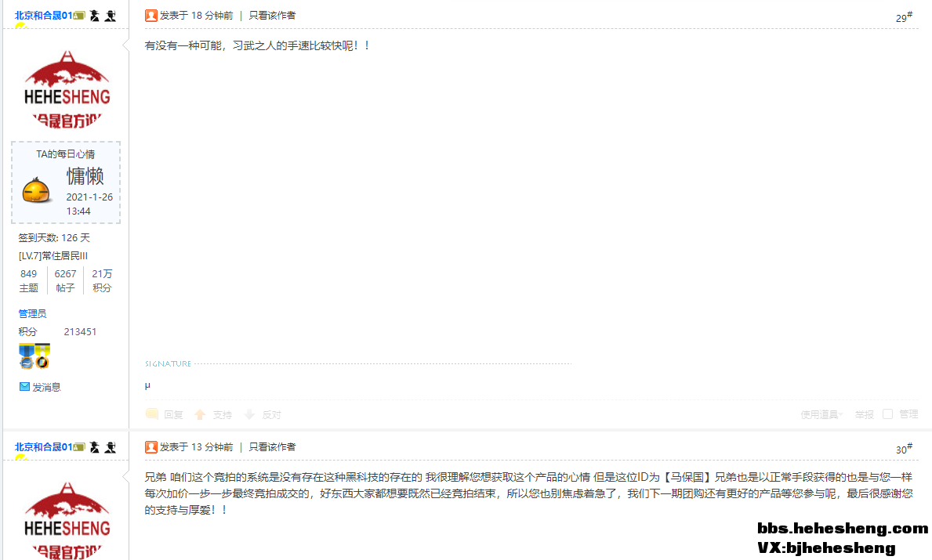Click the floor number 29# link
Screen dimensions: 932x560
pyautogui.click(x=904, y=17)
